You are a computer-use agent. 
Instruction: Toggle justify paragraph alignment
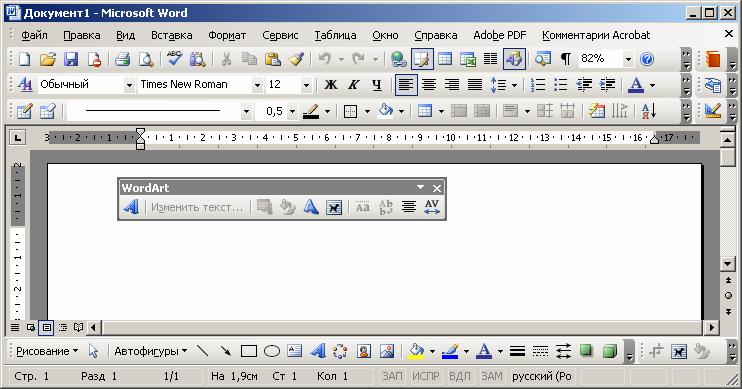(x=475, y=85)
